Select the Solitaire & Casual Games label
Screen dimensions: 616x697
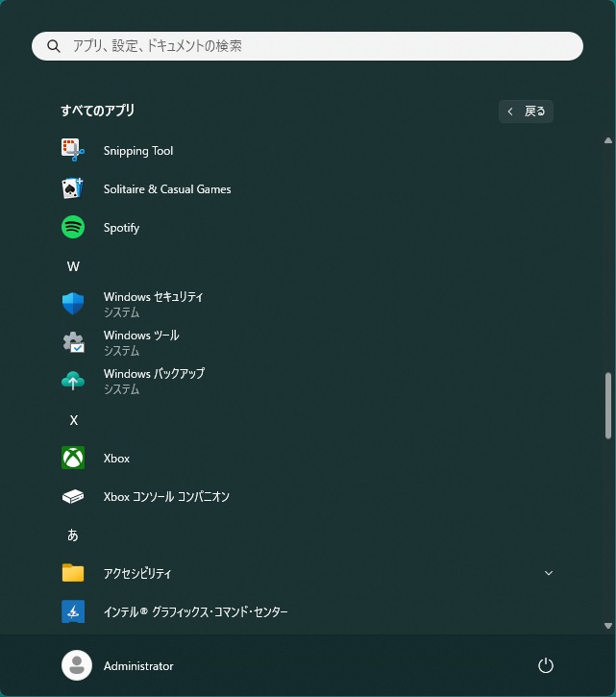pyautogui.click(x=167, y=189)
